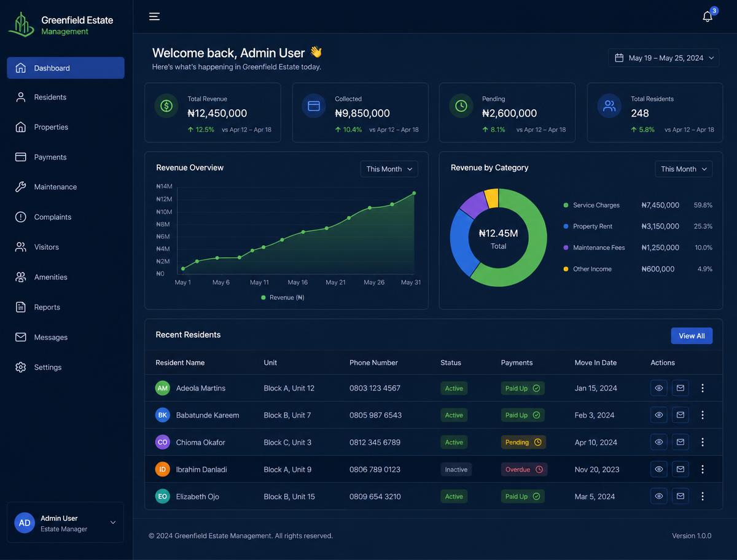This screenshot has height=560, width=737.
Task: Click May 31 data point on chart
Action: point(414,193)
